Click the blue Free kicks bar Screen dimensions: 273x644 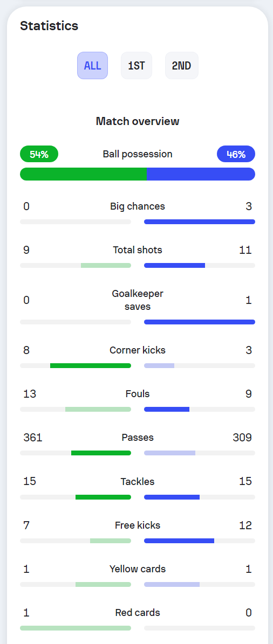[179, 541]
